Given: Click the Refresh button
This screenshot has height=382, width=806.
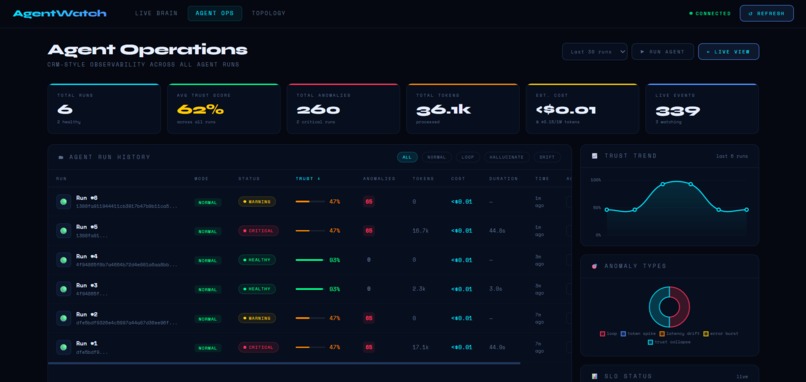Looking at the screenshot, I should pyautogui.click(x=766, y=13).
